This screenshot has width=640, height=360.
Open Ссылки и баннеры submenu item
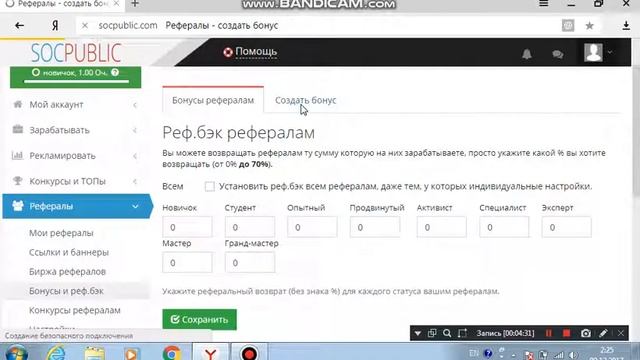[x=69, y=252]
